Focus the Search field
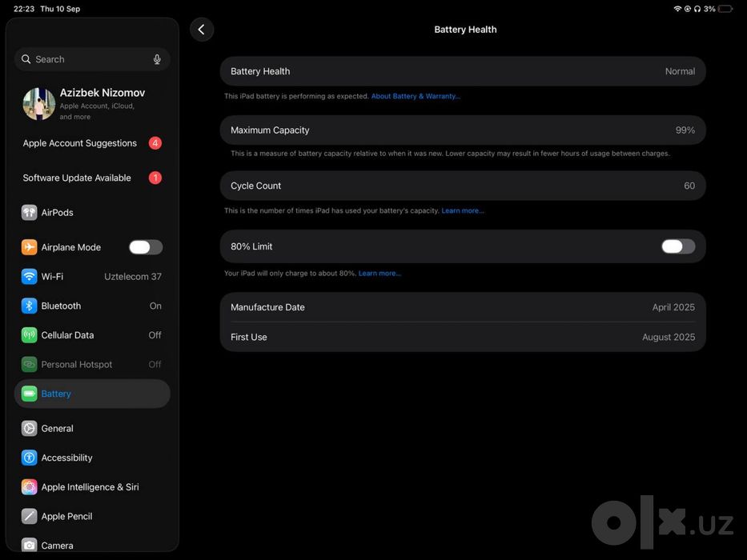 click(92, 59)
